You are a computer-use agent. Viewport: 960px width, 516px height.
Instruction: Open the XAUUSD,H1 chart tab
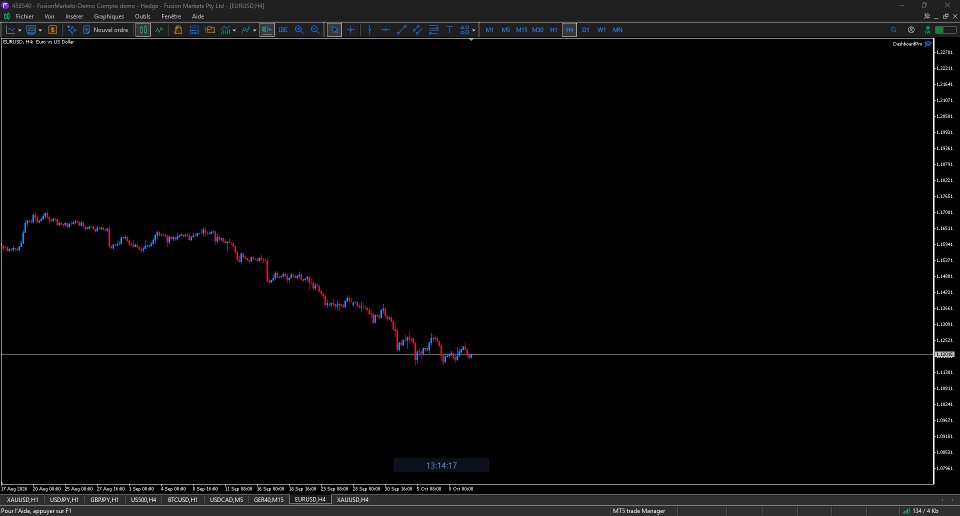(x=23, y=499)
